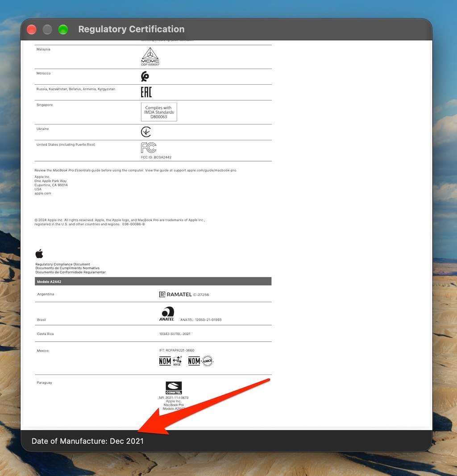
Task: Click the ANATEL Brasil logo
Action: click(x=167, y=314)
